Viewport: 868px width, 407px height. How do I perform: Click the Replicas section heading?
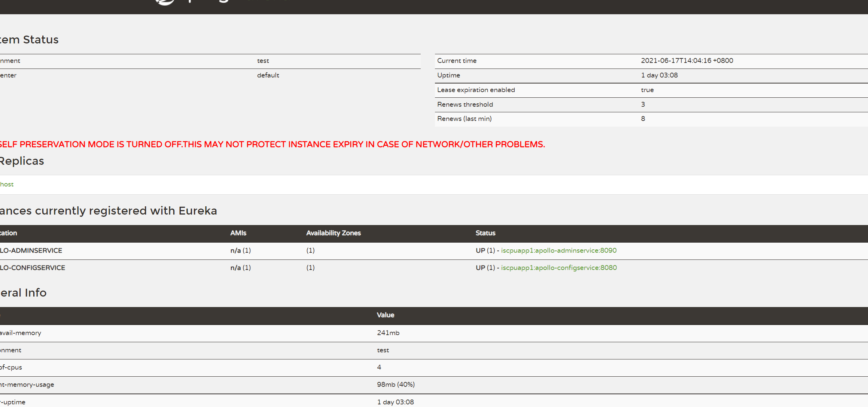coord(22,161)
